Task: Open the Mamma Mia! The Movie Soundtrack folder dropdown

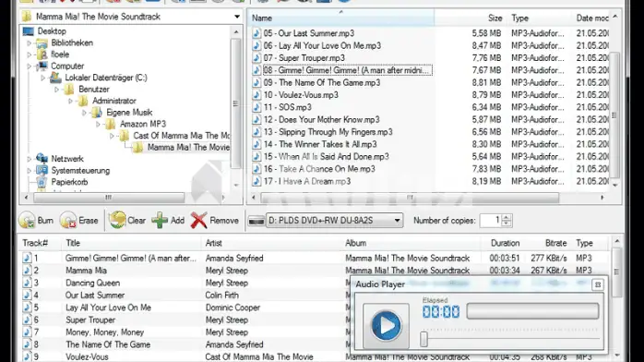Action: [237, 17]
